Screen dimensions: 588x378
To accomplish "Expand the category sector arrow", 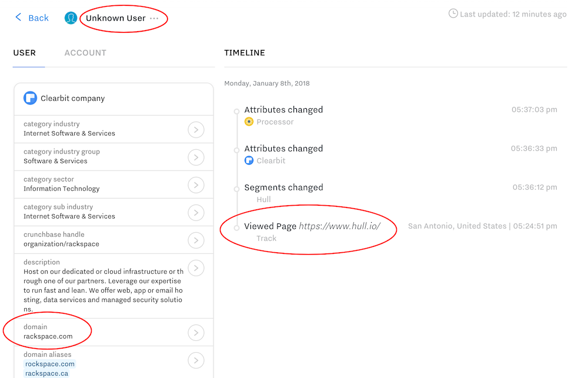I will (x=196, y=185).
